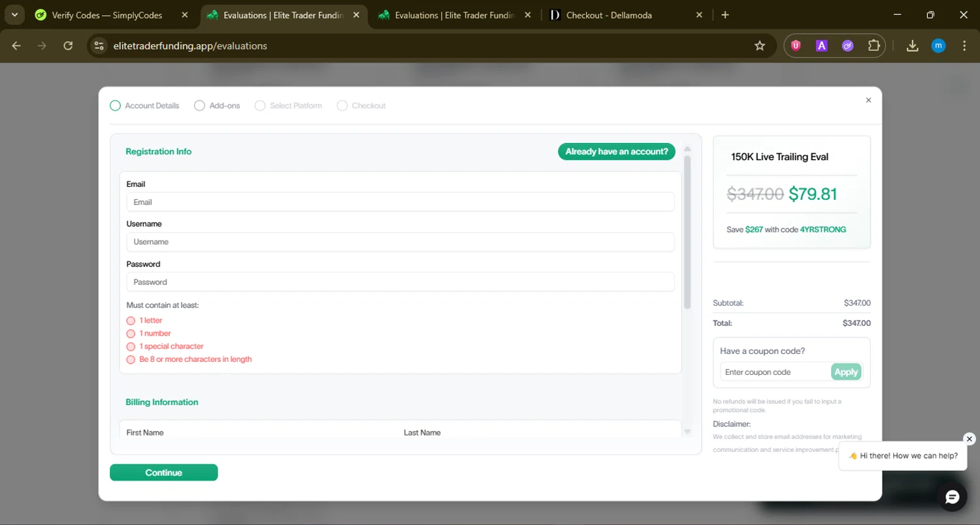Viewport: 980px width, 525px height.
Task: Reload the current page
Action: tap(68, 46)
